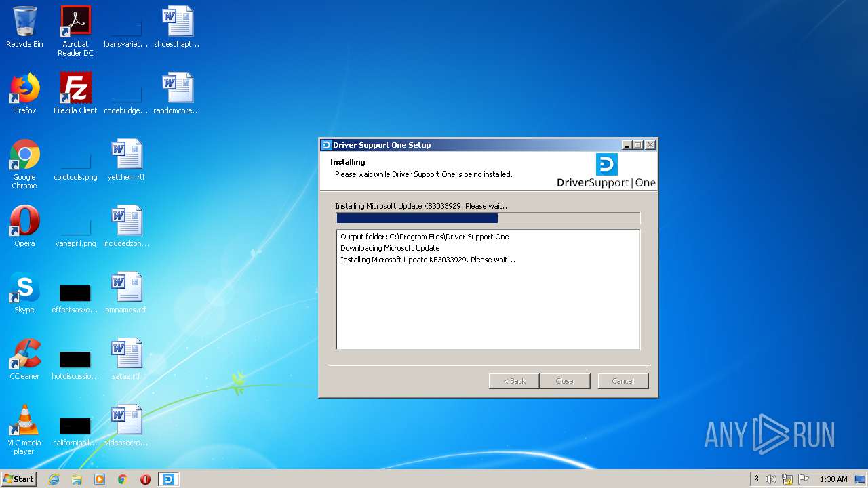
Task: Select the loansvariet file icon
Action: pos(126,27)
